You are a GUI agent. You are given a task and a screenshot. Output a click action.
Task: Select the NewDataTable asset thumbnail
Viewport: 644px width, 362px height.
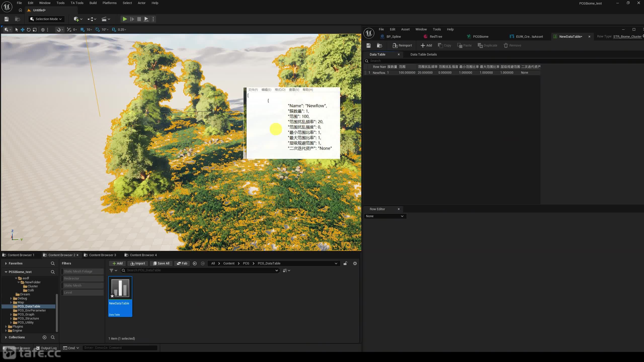tap(120, 297)
